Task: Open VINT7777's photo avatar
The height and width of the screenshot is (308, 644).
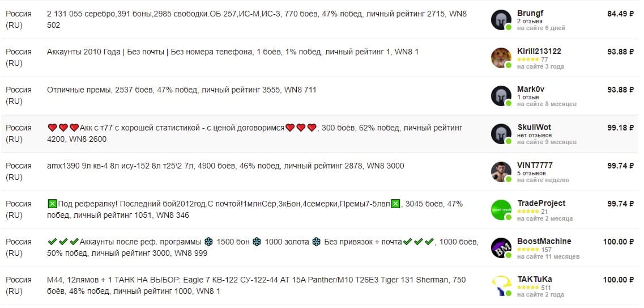Action: [x=501, y=172]
